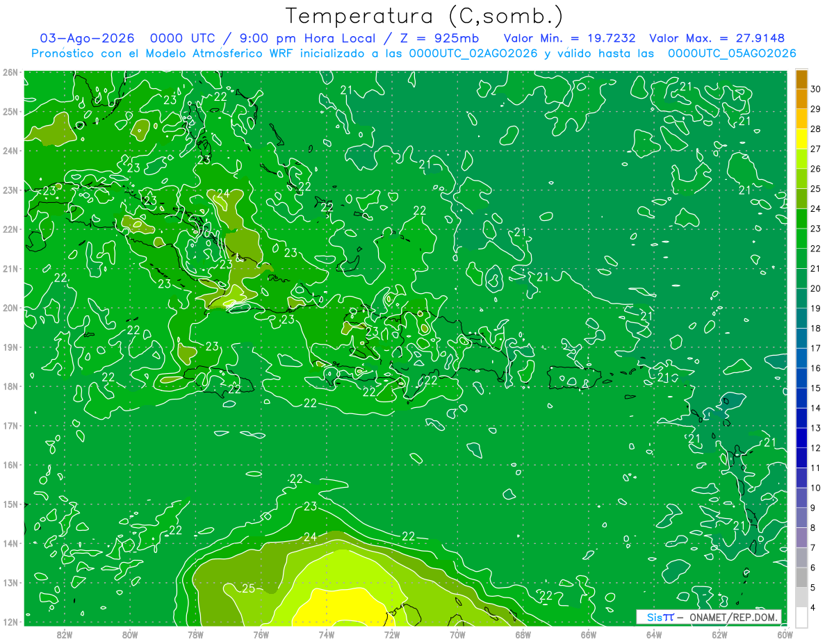Click the yellow swatch between 27 and 28
Viewport: 834px width, 644px height.
[x=801, y=139]
